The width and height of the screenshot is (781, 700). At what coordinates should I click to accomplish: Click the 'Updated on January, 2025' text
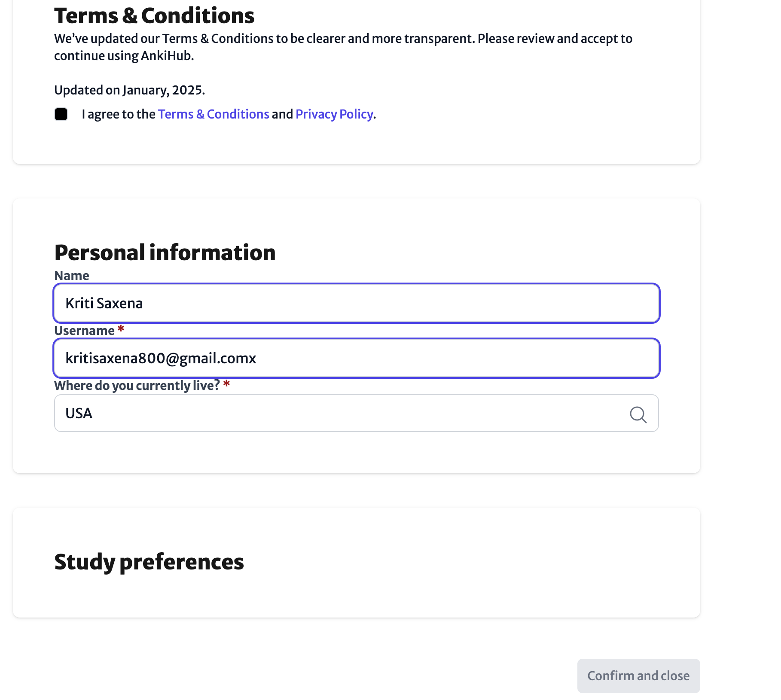pyautogui.click(x=130, y=90)
